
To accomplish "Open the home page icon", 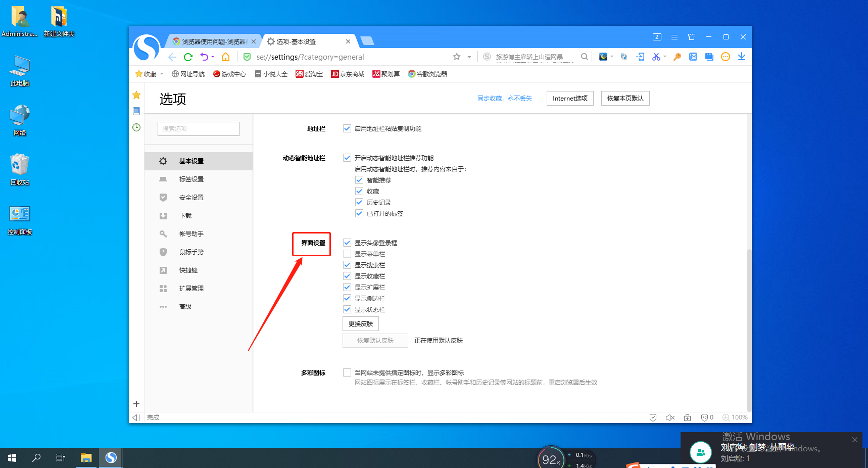I will pos(226,57).
